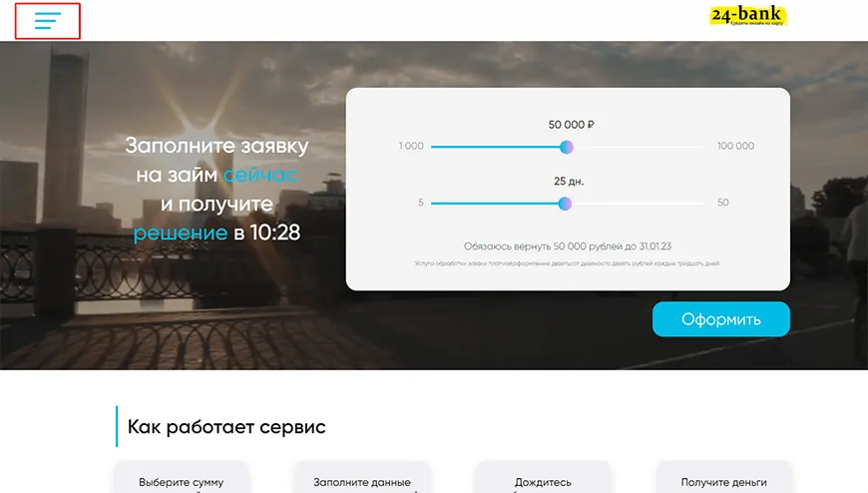Viewport: 868px width, 493px height.
Task: Click the Оформить button
Action: click(x=720, y=319)
